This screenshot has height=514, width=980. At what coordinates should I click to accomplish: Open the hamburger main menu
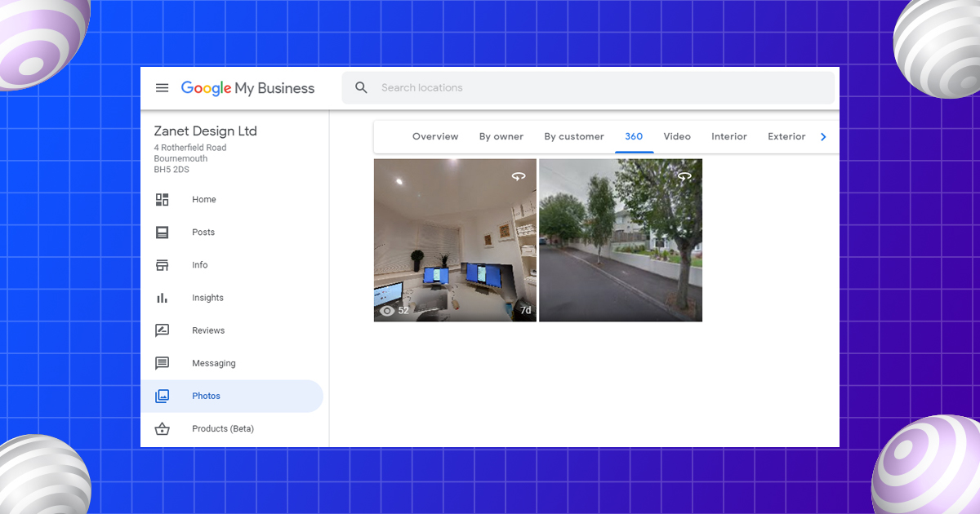[163, 88]
